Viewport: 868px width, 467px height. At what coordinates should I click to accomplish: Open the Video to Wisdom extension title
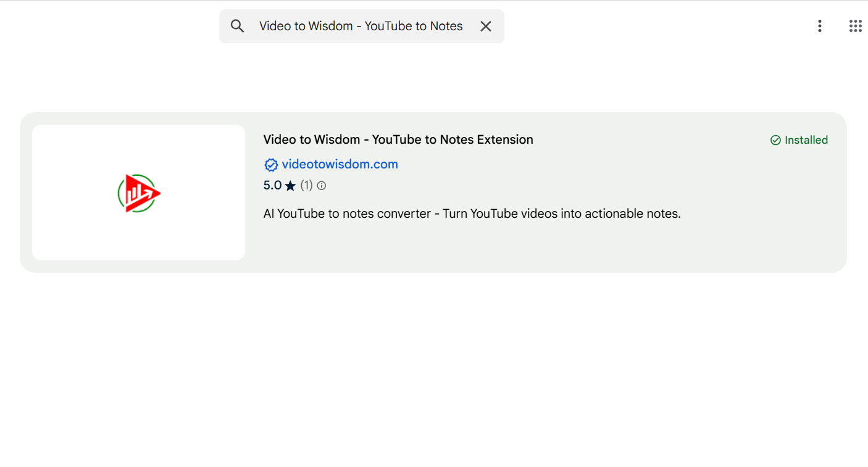click(x=398, y=139)
